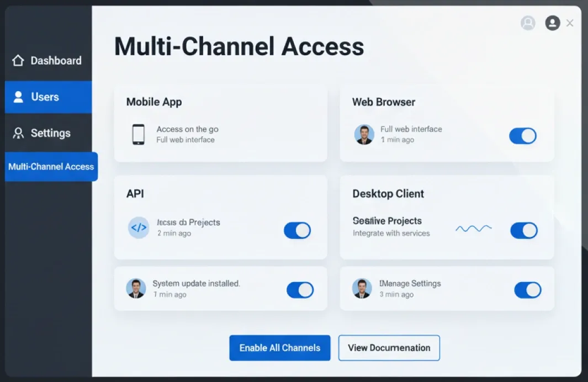Open the dark profile account icon

552,23
